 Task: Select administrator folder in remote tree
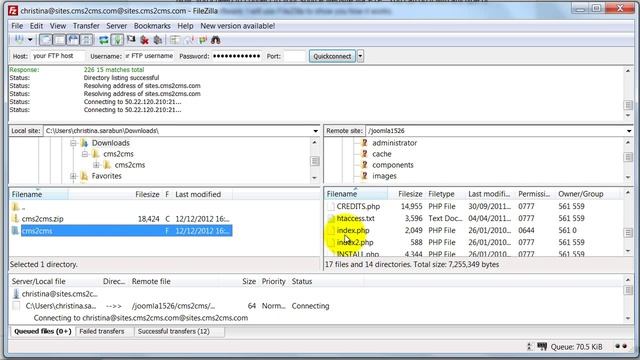click(394, 143)
